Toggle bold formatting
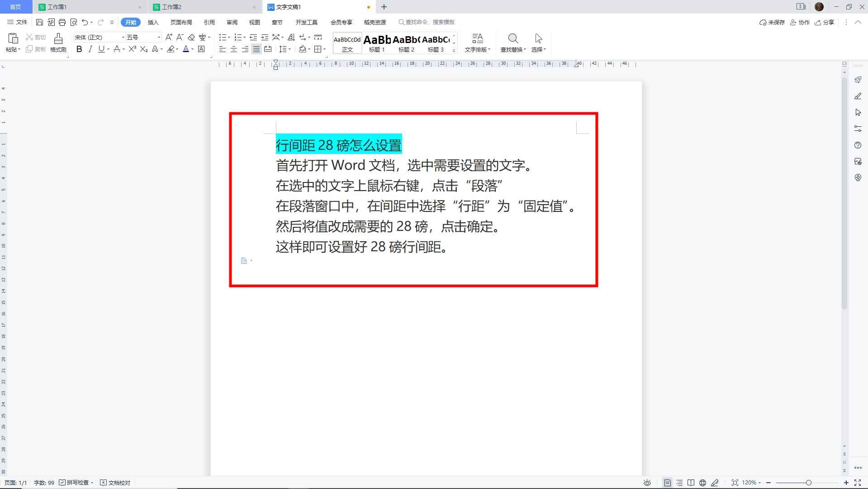868x489 pixels. [x=79, y=49]
